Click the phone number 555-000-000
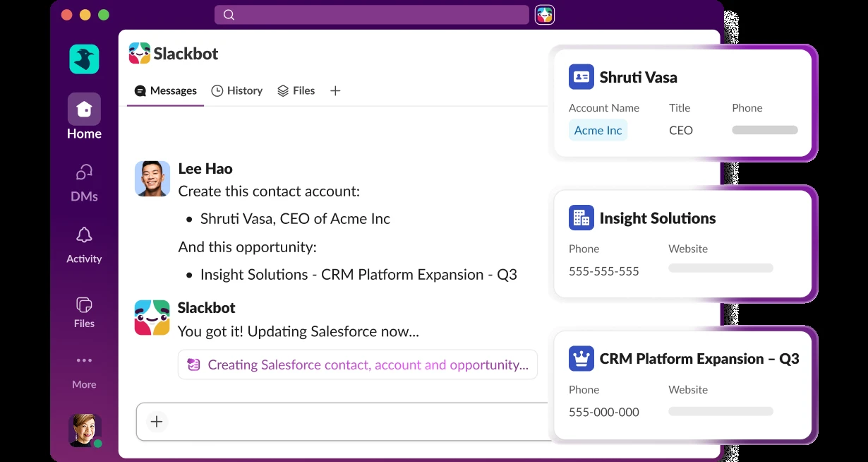868x462 pixels. (x=604, y=413)
